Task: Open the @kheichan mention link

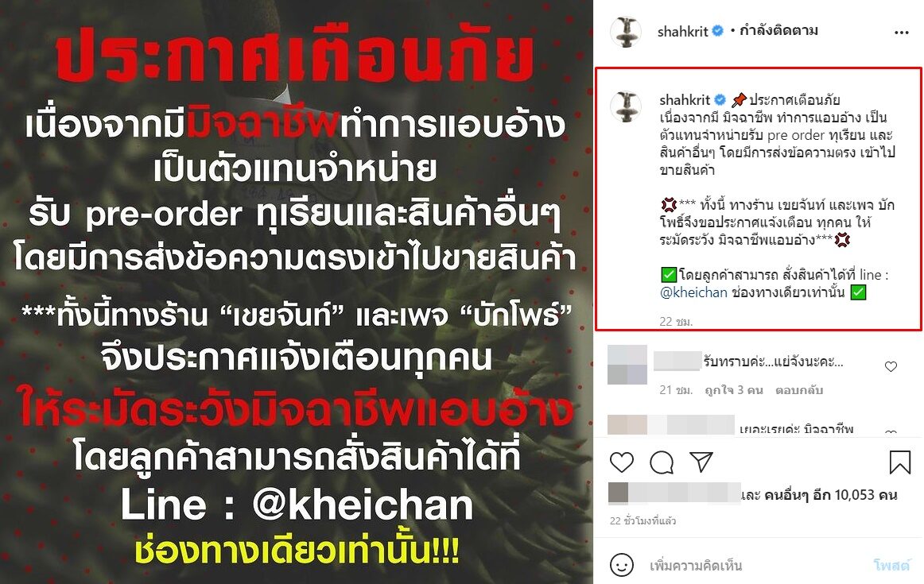Action: coord(693,292)
